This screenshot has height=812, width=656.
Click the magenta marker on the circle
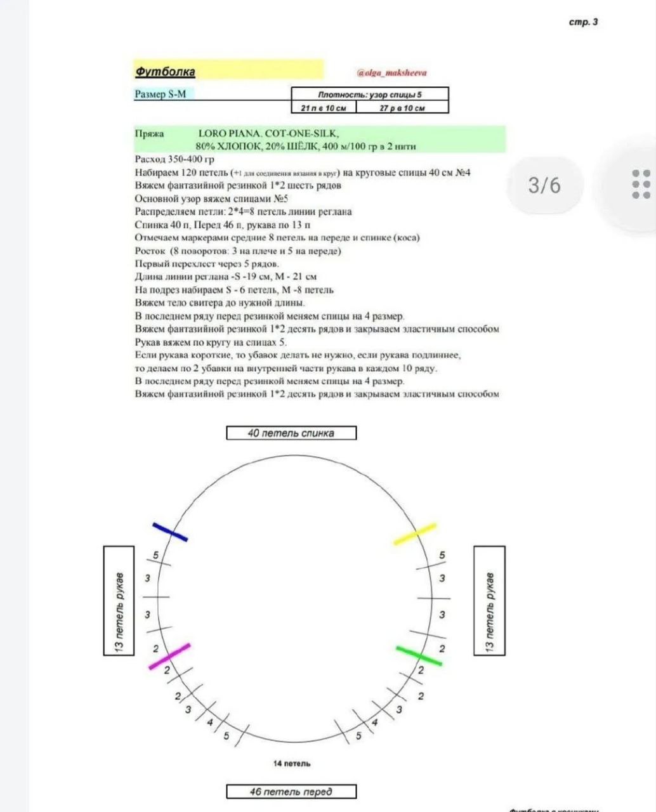click(169, 657)
